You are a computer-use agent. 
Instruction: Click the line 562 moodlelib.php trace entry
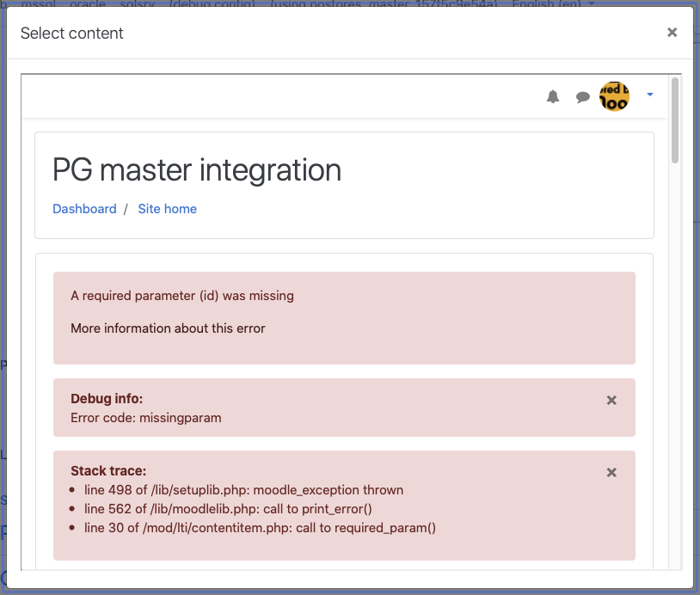click(228, 509)
